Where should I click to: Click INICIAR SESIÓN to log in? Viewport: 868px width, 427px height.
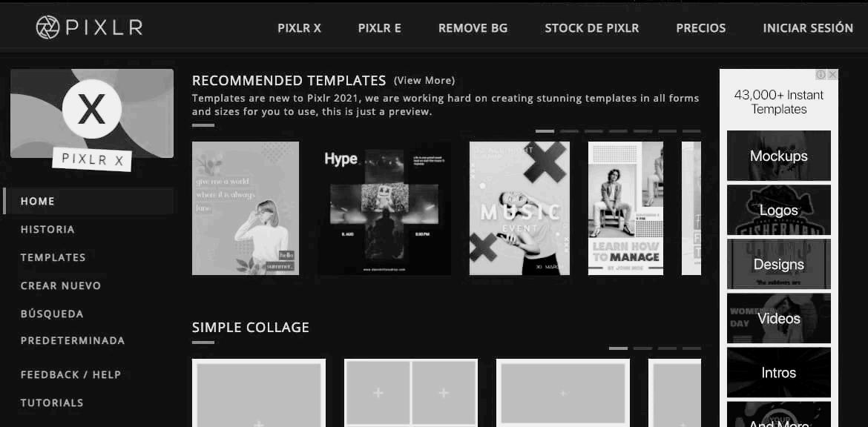pos(808,27)
